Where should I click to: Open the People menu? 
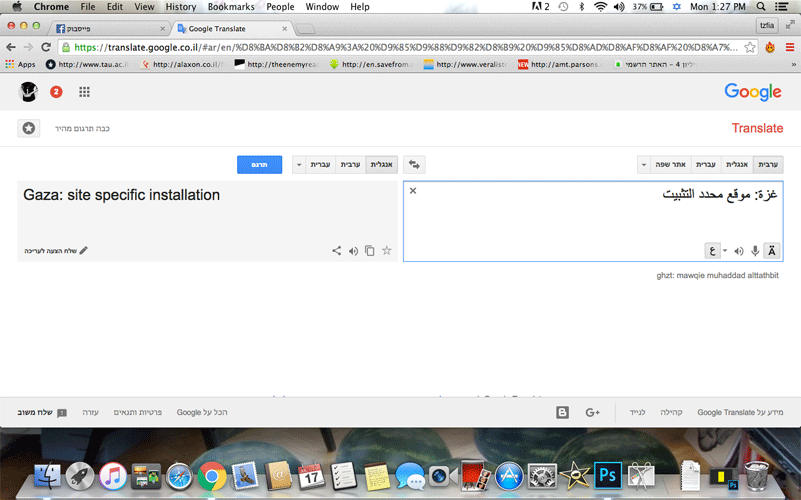[280, 7]
